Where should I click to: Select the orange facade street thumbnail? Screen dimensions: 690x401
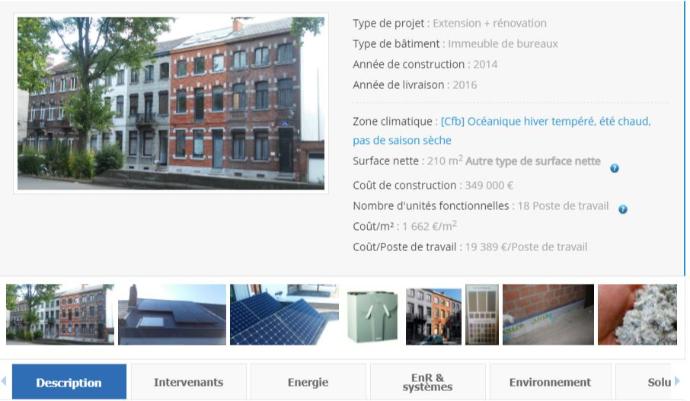pos(433,316)
